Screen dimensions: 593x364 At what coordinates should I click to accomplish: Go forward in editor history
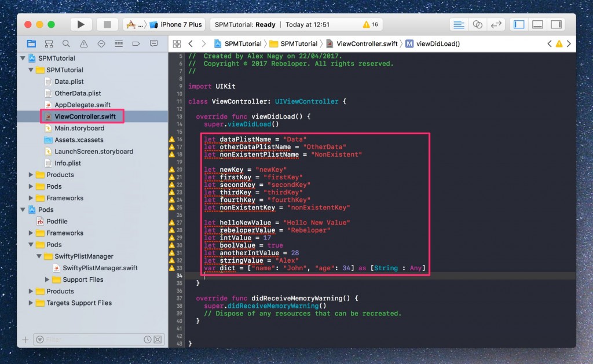[203, 44]
